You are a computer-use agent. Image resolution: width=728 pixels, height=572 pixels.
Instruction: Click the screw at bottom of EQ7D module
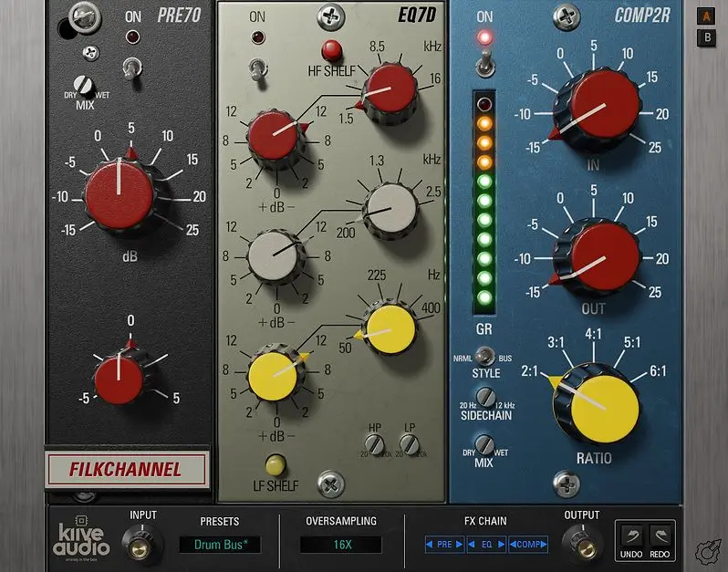pyautogui.click(x=330, y=484)
